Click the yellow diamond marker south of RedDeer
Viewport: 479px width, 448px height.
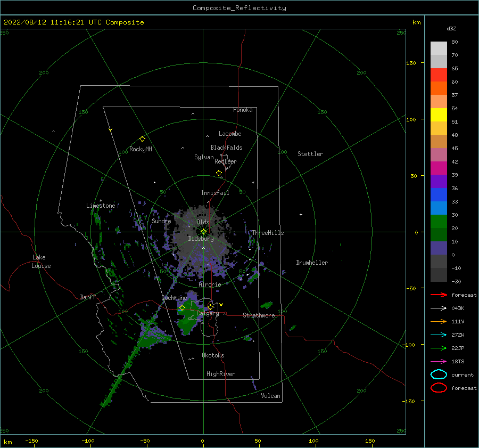click(219, 173)
